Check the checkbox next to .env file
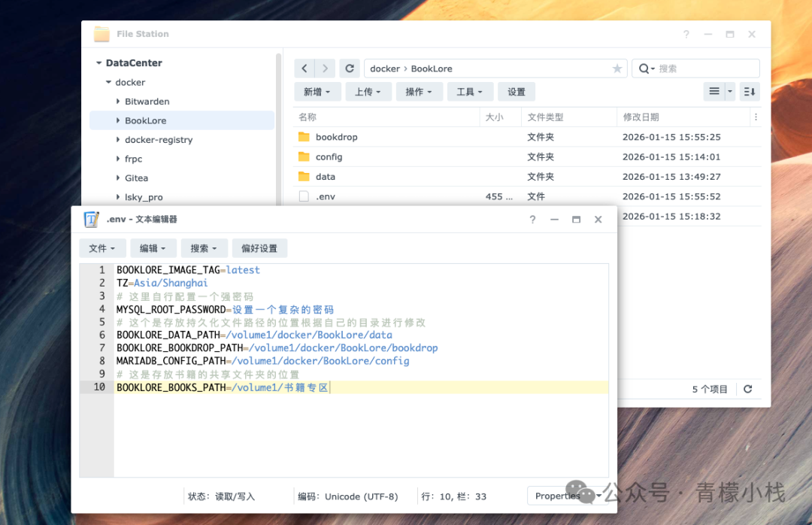812x525 pixels. pyautogui.click(x=302, y=196)
